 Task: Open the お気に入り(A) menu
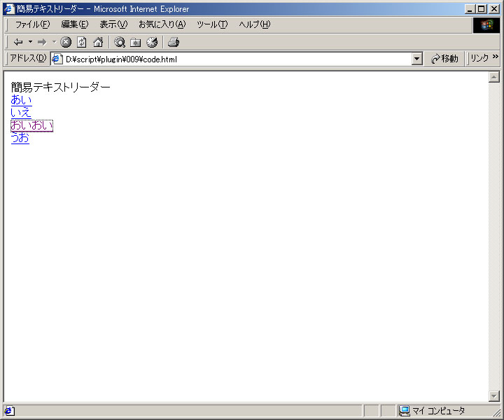[162, 24]
